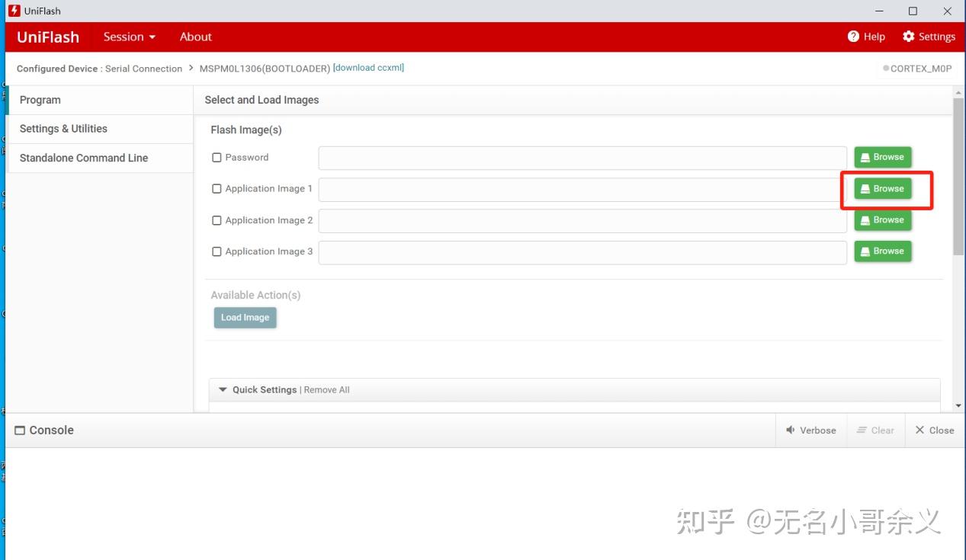Click the CORTEX_M0P connection status dot
966x560 pixels.
pos(884,68)
